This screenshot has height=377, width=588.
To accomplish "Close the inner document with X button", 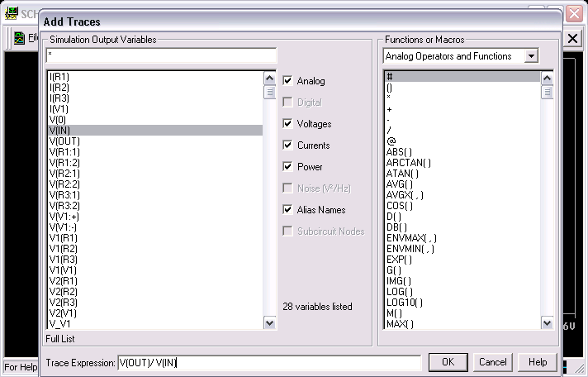I will (x=572, y=38).
